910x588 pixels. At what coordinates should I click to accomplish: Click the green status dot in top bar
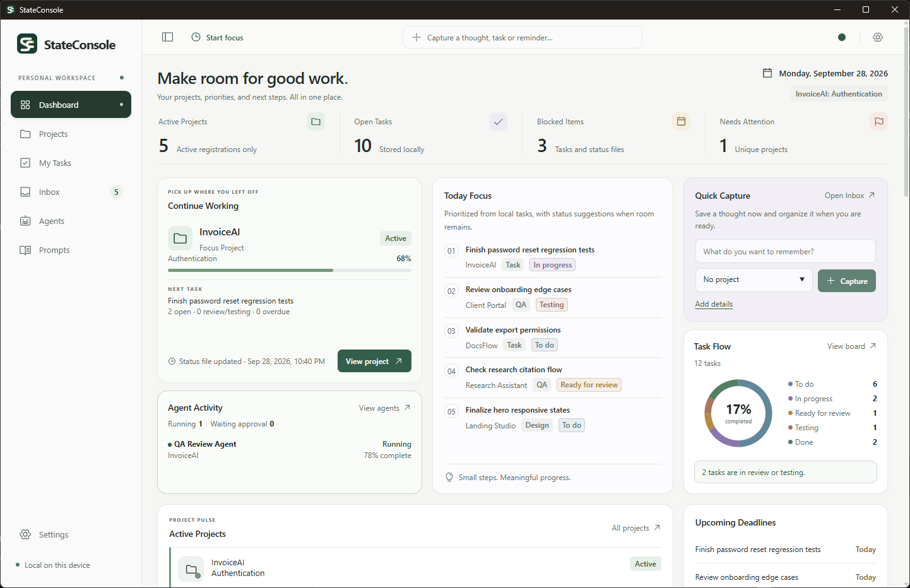click(x=842, y=37)
